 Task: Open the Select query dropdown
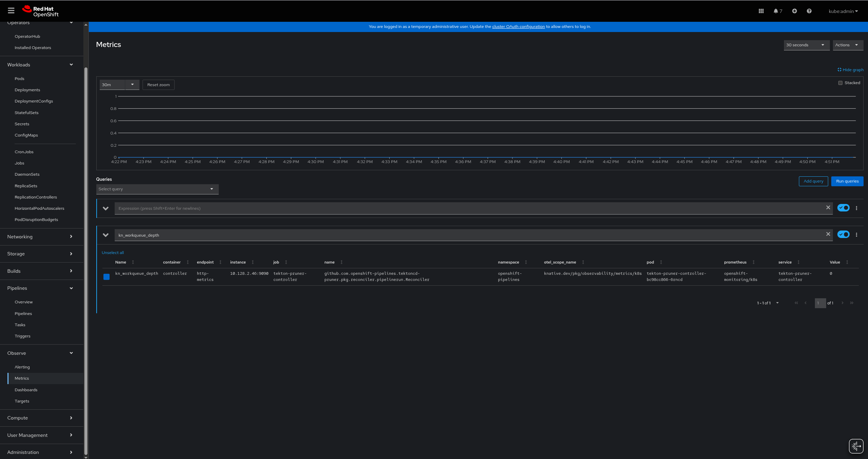pyautogui.click(x=157, y=189)
